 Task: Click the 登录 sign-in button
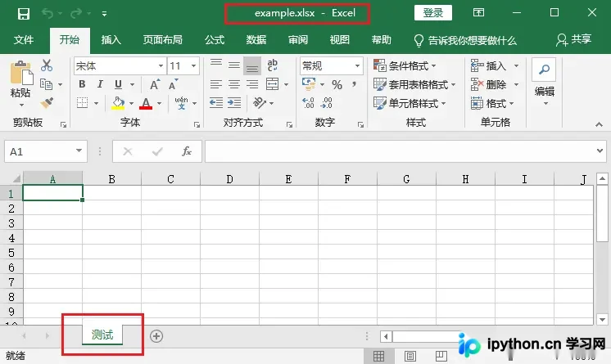433,13
